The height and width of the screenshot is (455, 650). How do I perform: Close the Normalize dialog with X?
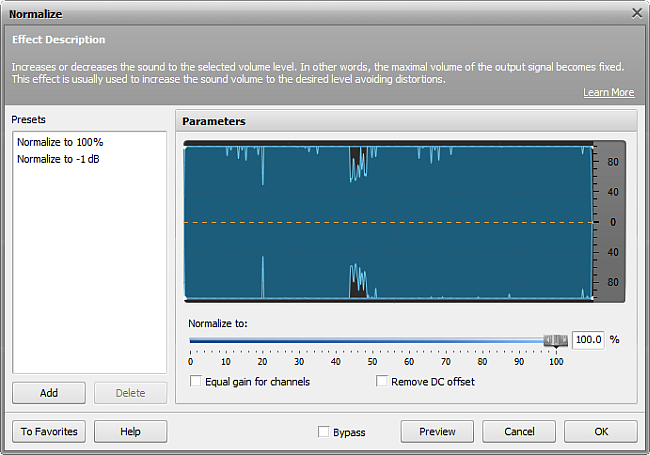coord(637,13)
